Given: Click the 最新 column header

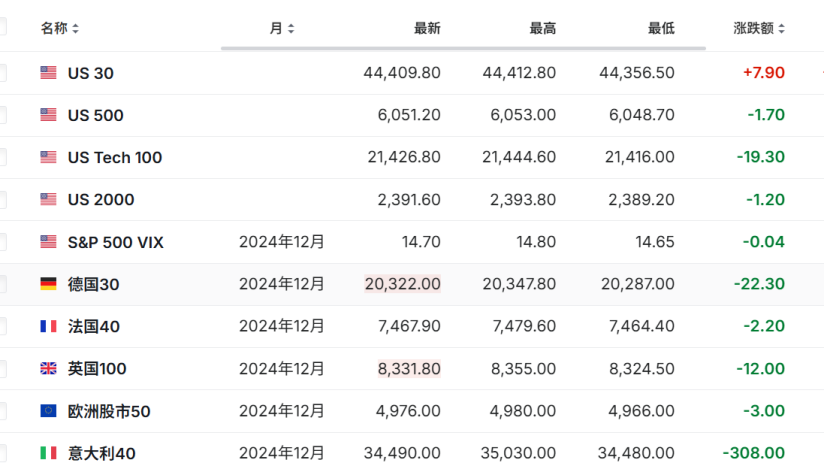Looking at the screenshot, I should coord(427,29).
